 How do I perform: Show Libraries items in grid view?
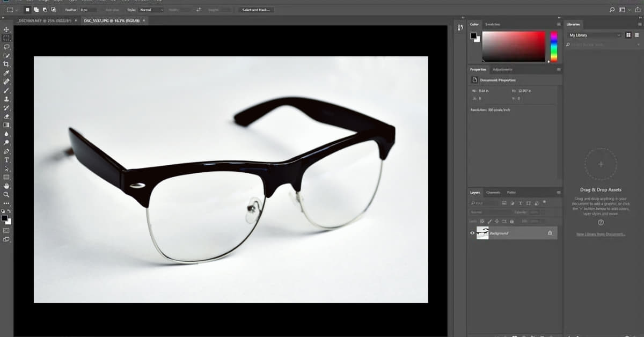point(628,35)
